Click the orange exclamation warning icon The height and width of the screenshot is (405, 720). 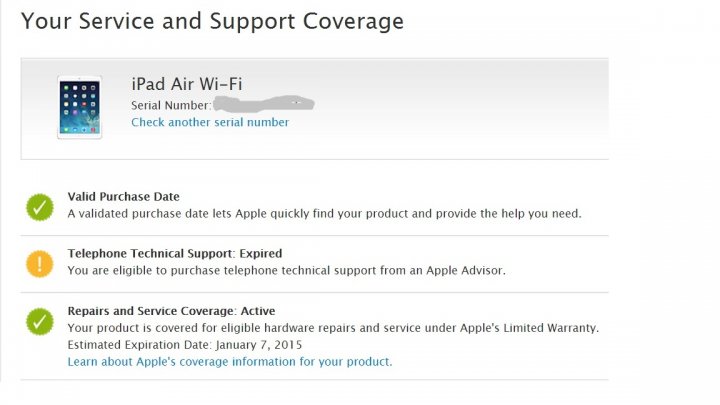click(x=39, y=264)
